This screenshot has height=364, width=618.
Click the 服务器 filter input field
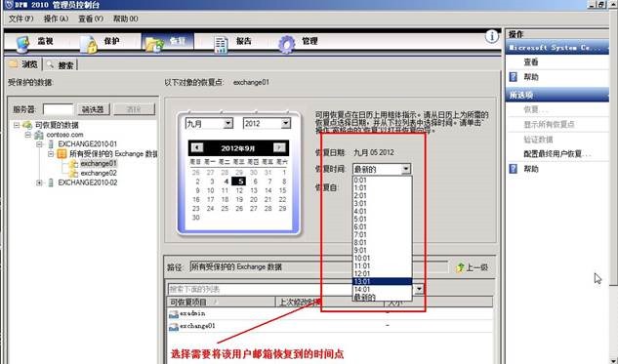pos(58,109)
